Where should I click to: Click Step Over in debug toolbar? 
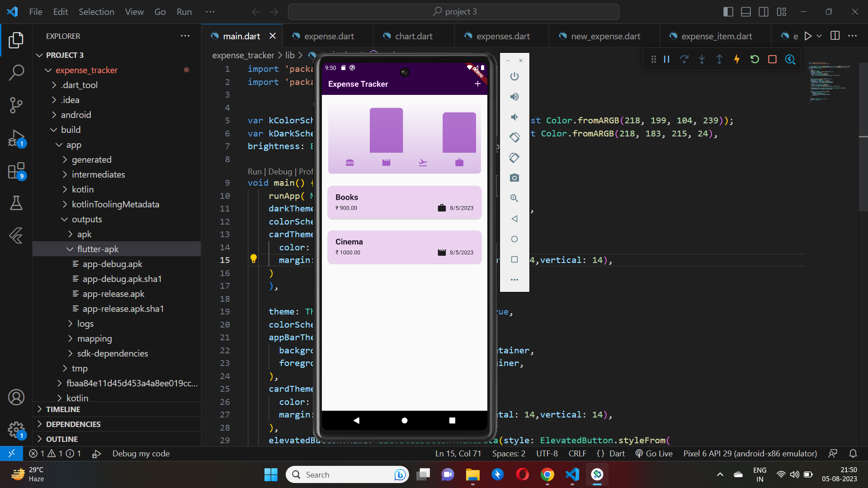tap(684, 59)
